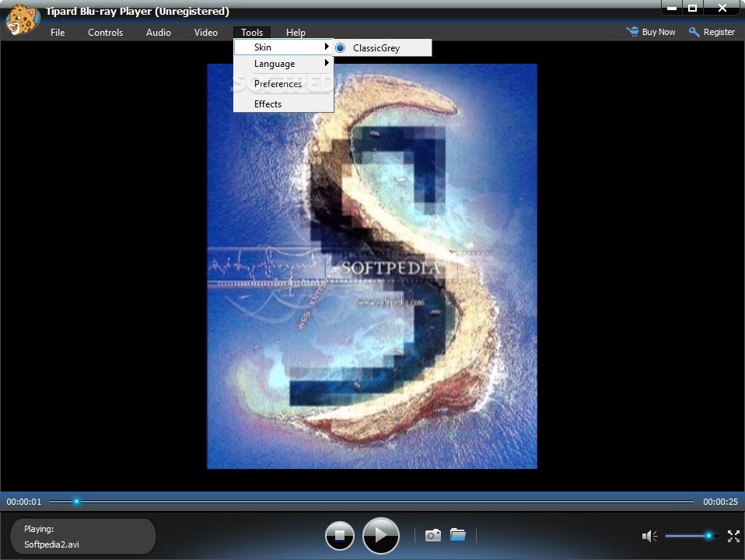Open the File menu

(x=58, y=33)
